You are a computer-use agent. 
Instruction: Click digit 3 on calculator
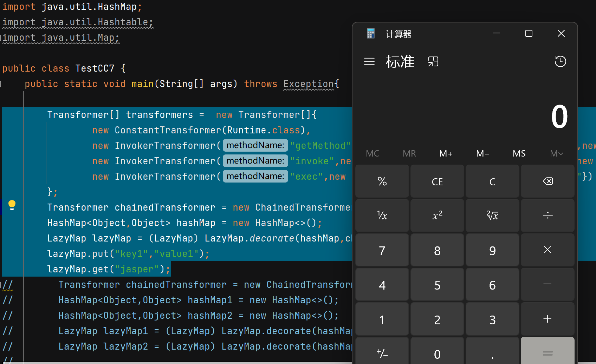492,319
